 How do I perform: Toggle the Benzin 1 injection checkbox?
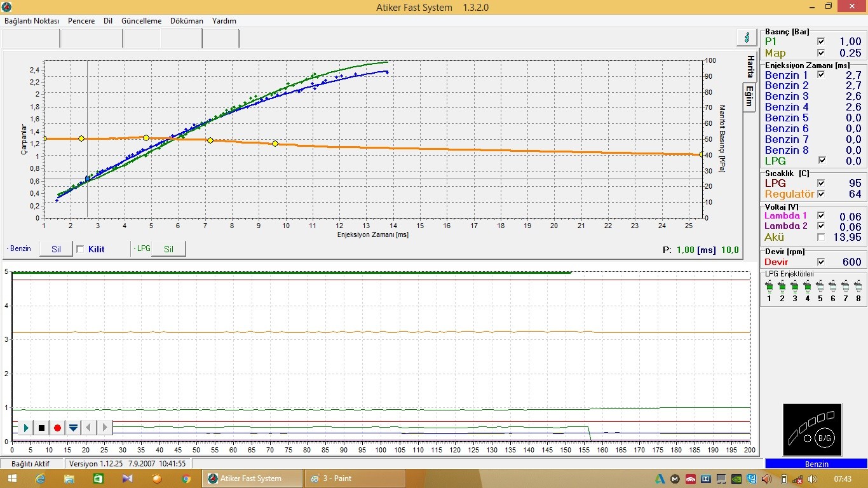(x=821, y=75)
